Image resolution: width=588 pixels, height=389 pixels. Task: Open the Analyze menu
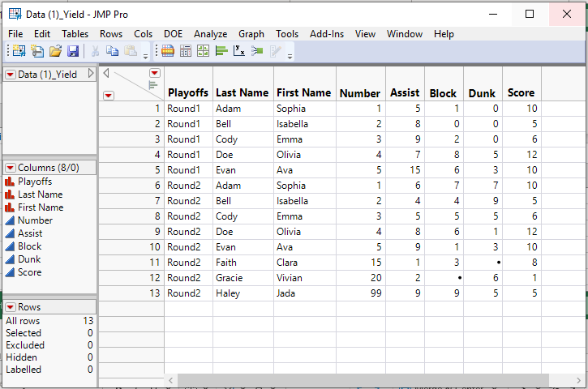[x=210, y=34]
